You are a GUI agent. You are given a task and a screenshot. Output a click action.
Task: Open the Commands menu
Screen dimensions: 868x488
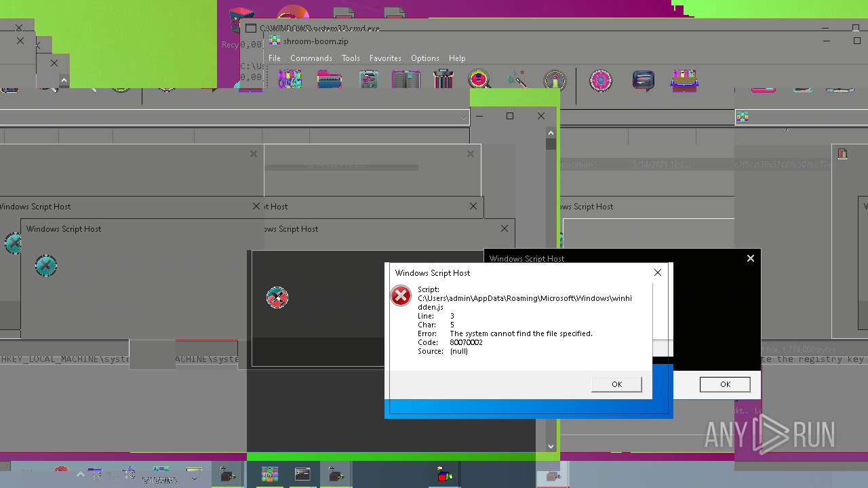(311, 58)
